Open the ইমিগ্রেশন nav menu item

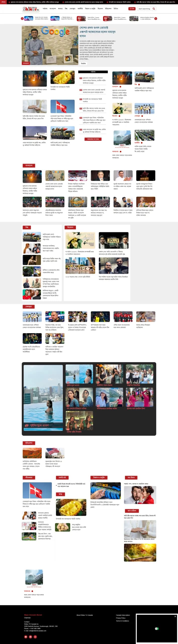pos(108,9)
